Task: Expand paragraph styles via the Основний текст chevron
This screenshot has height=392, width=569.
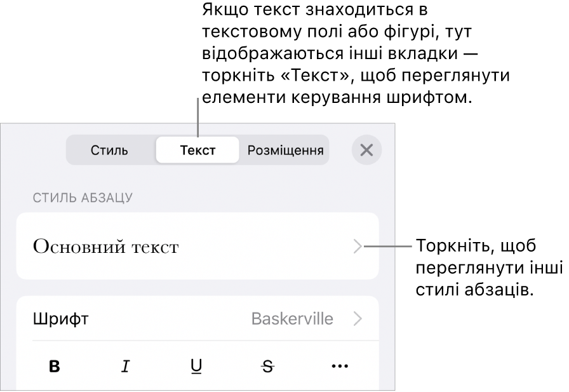Action: 358,247
